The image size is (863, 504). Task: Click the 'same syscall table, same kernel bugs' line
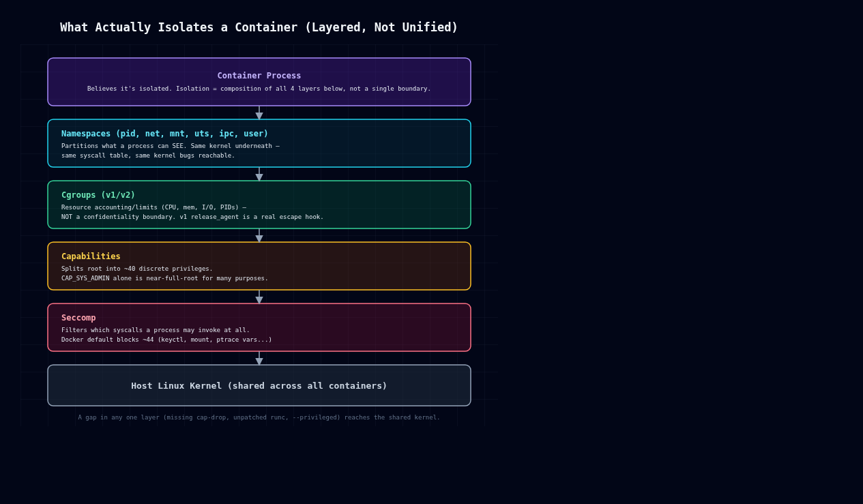point(148,155)
